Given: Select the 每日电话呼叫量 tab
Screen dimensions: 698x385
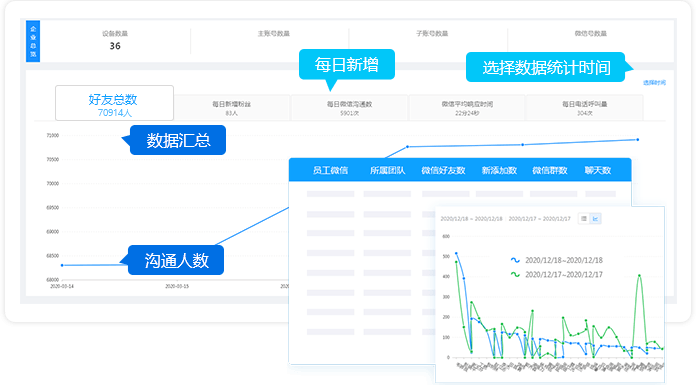Looking at the screenshot, I should click(x=584, y=108).
